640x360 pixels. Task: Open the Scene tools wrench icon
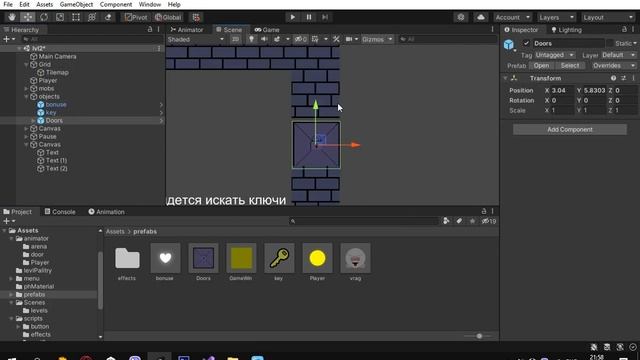point(336,39)
